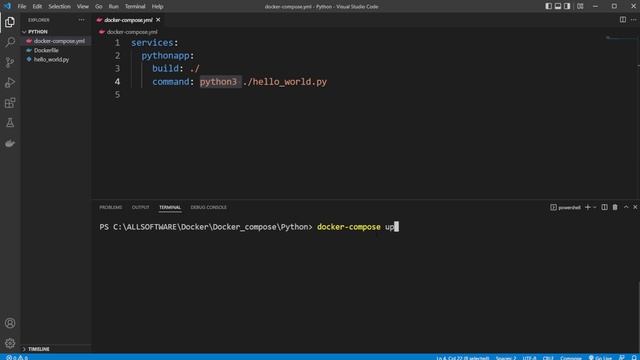Open the Accounts menu icon
Viewport: 640px width, 360px height.
10,323
